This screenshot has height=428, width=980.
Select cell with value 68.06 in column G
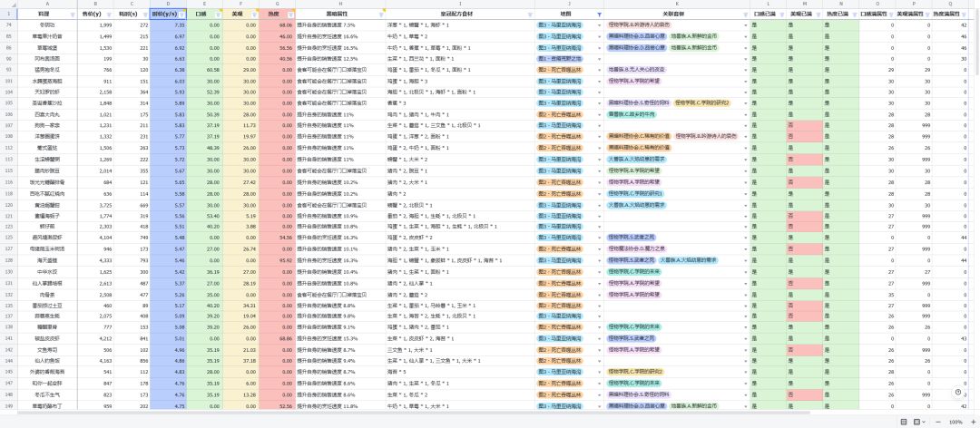coord(277,25)
